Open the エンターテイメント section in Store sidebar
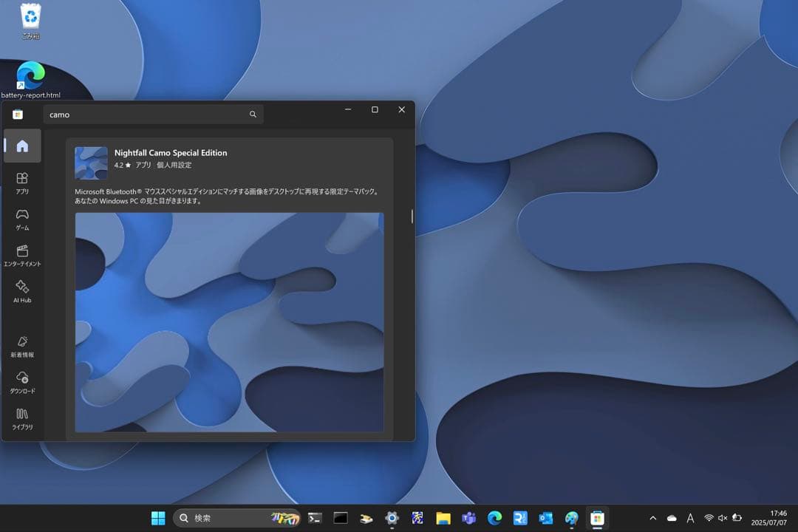Screen dimensions: 798x532 22,256
